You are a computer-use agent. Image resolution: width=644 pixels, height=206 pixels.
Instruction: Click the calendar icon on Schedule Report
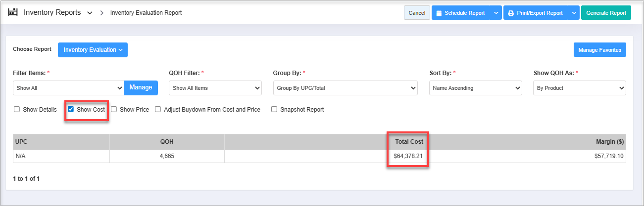(439, 13)
